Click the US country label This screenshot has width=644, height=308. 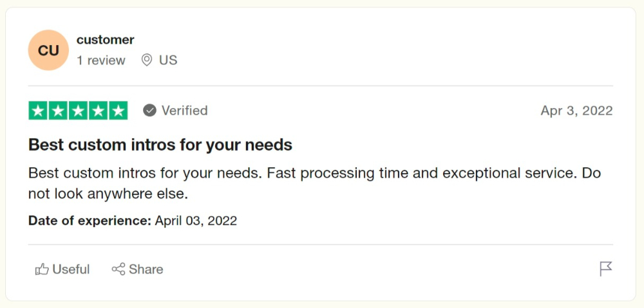click(x=168, y=60)
